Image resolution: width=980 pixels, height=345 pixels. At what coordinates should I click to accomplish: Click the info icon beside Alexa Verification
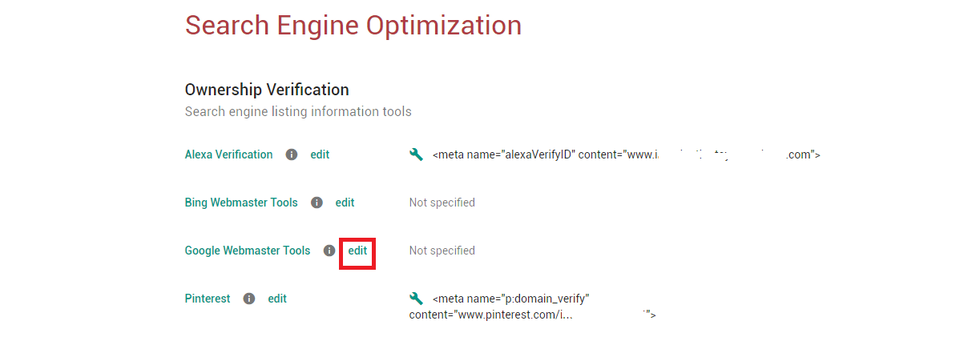point(292,154)
